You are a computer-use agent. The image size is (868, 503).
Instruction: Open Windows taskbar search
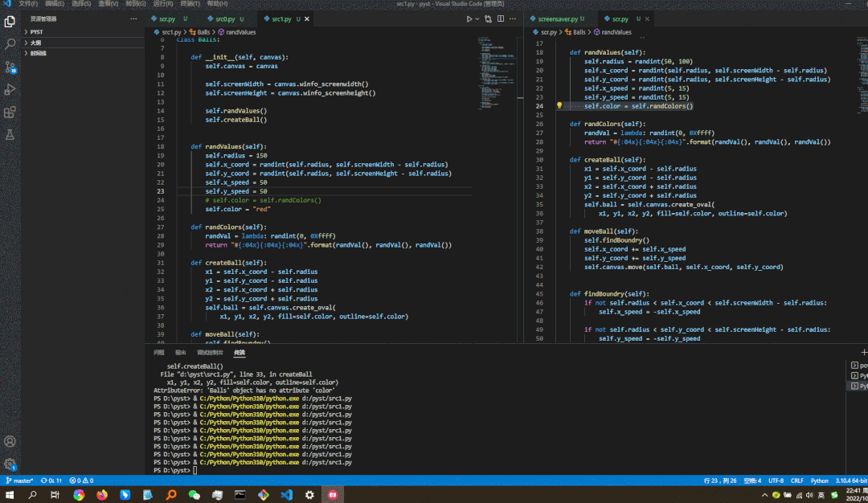(33, 495)
